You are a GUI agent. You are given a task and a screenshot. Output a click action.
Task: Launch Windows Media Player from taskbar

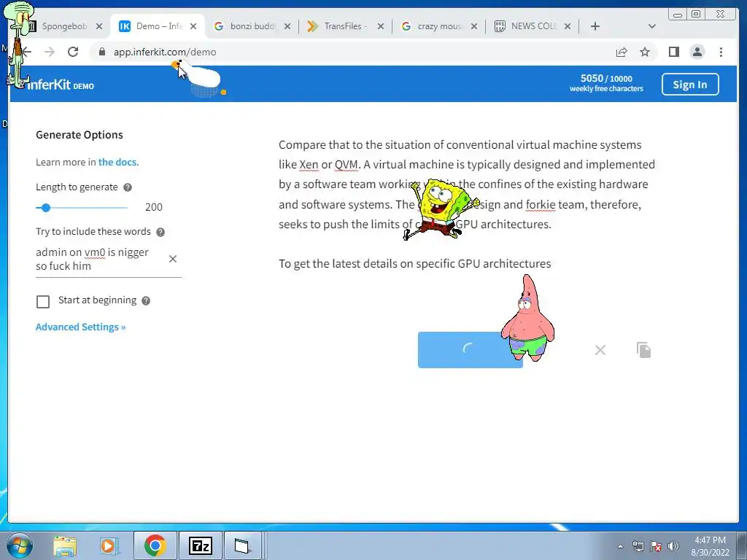coord(108,545)
